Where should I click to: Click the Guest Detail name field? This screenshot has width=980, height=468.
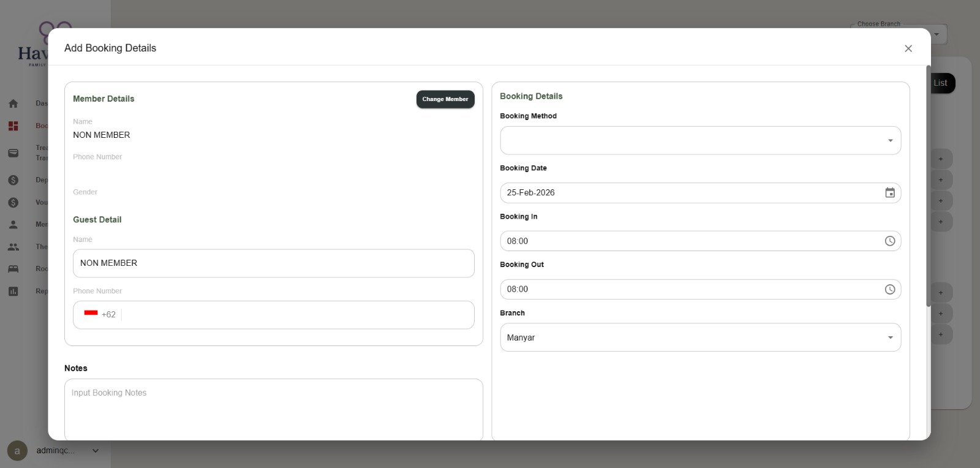pyautogui.click(x=274, y=263)
